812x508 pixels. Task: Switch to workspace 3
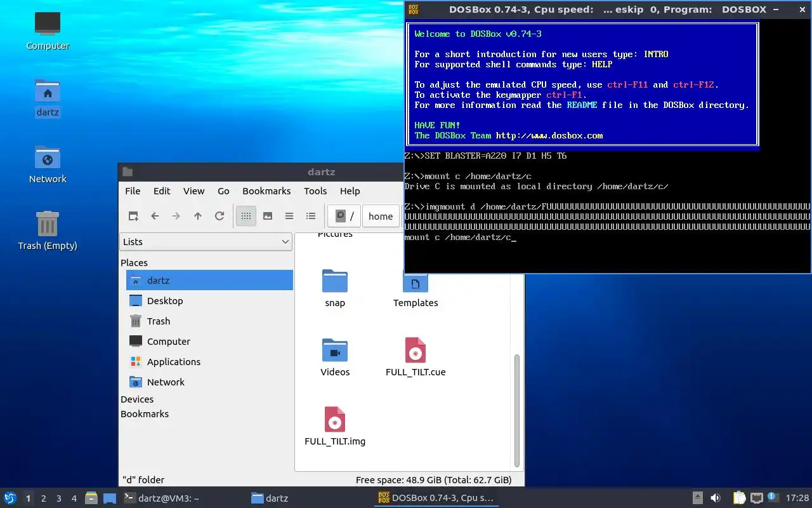pos(58,498)
